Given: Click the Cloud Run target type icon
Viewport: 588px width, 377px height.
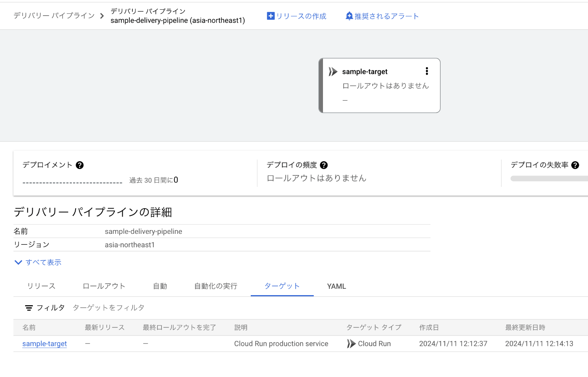Looking at the screenshot, I should click(351, 344).
